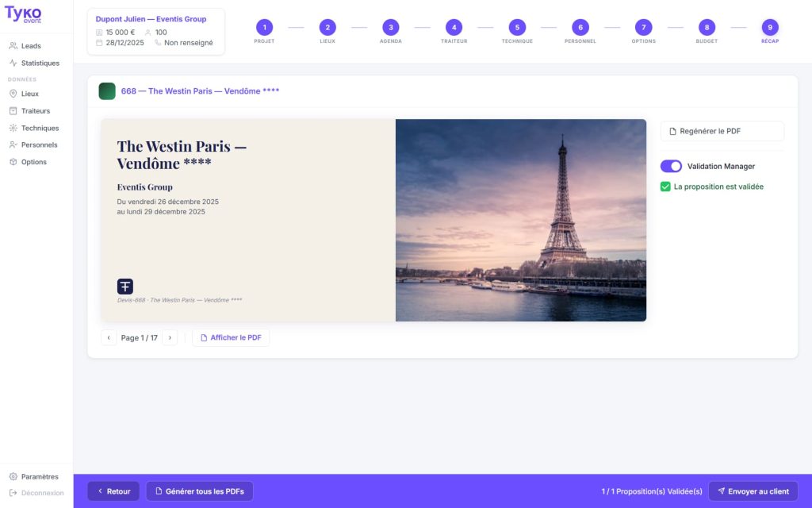812x508 pixels.
Task: Click Afficher le PDF button
Action: click(231, 337)
